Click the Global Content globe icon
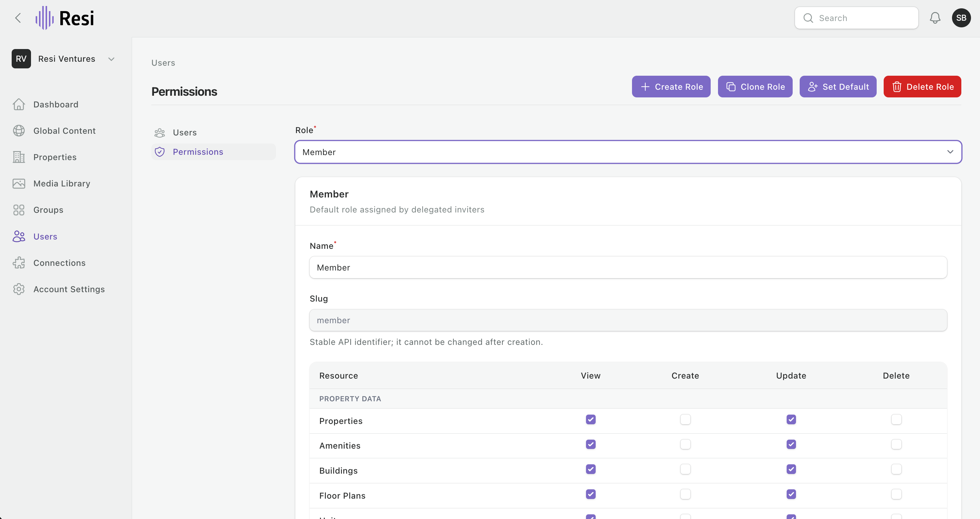Viewport: 980px width, 519px height. point(19,131)
